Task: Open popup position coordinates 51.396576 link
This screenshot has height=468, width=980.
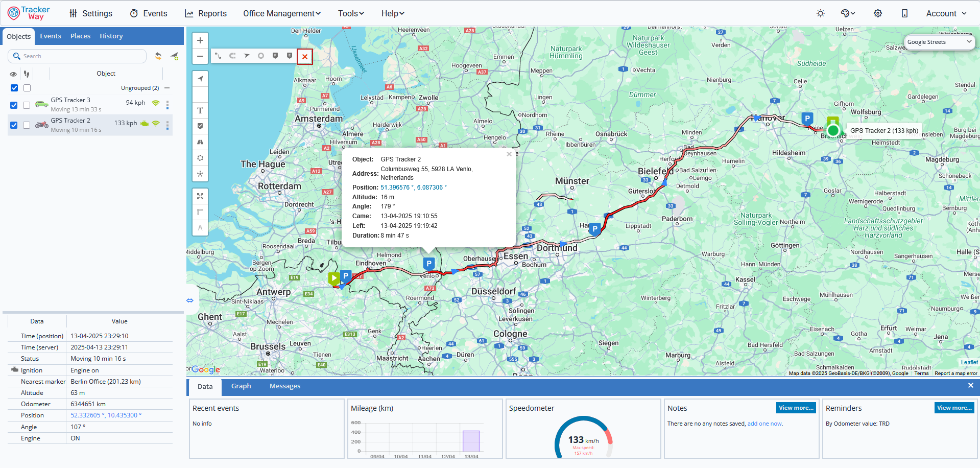Action: 414,188
